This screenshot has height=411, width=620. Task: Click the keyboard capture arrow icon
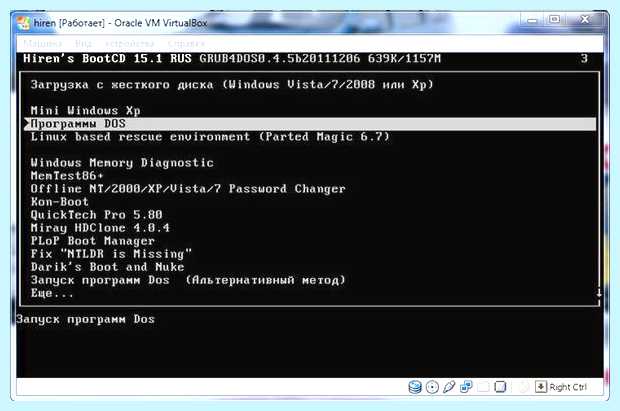pyautogui.click(x=541, y=386)
